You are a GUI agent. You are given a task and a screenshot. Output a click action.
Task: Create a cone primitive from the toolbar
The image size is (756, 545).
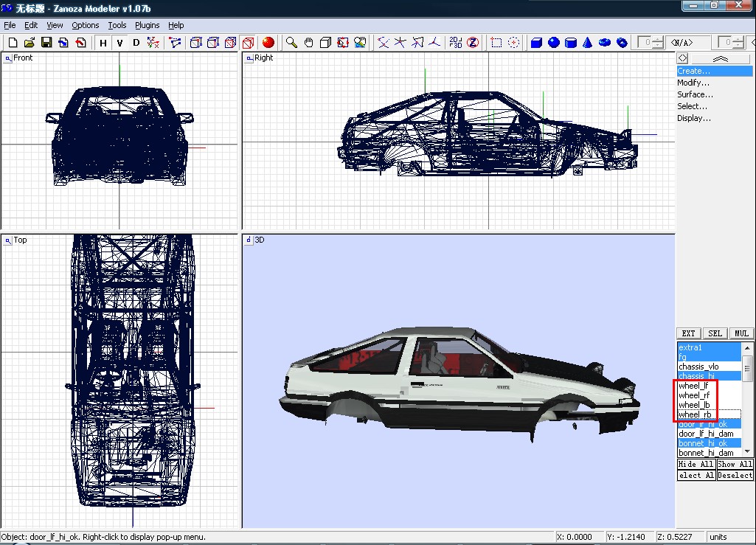[588, 43]
